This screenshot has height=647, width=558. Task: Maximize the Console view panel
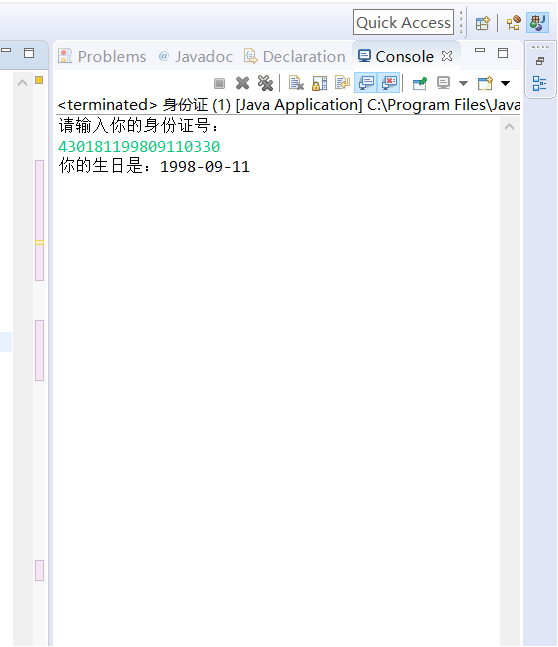click(503, 53)
